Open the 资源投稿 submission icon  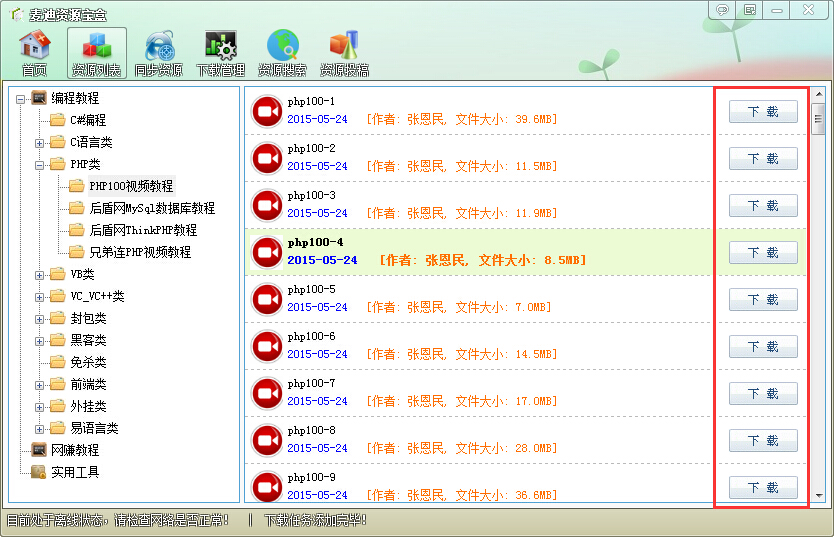pyautogui.click(x=344, y=53)
